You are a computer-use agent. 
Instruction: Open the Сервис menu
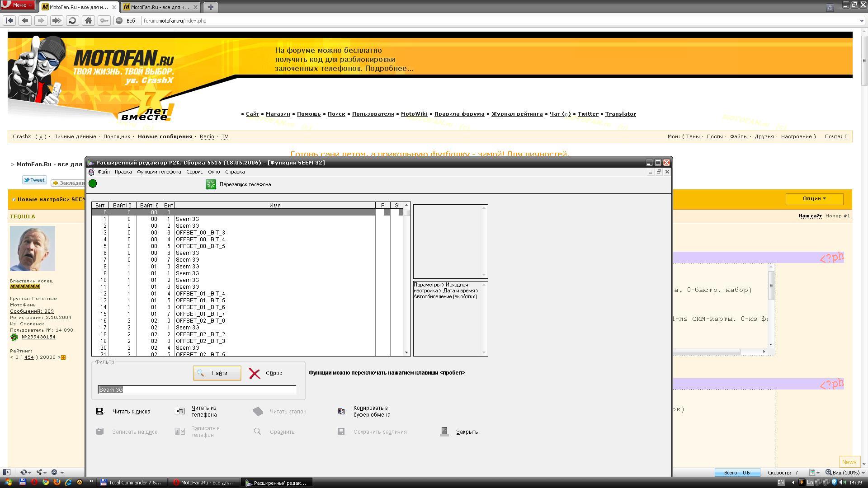coord(194,172)
